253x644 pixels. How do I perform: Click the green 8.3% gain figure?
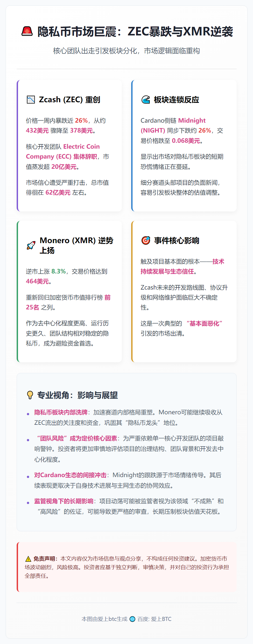pos(59,271)
